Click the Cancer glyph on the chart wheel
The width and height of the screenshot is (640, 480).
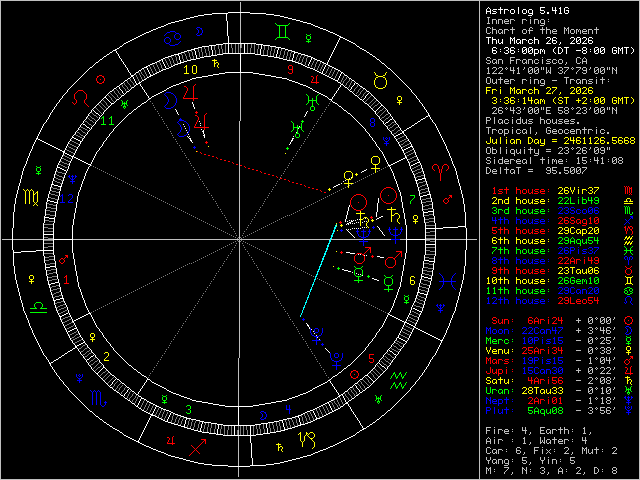click(x=174, y=37)
